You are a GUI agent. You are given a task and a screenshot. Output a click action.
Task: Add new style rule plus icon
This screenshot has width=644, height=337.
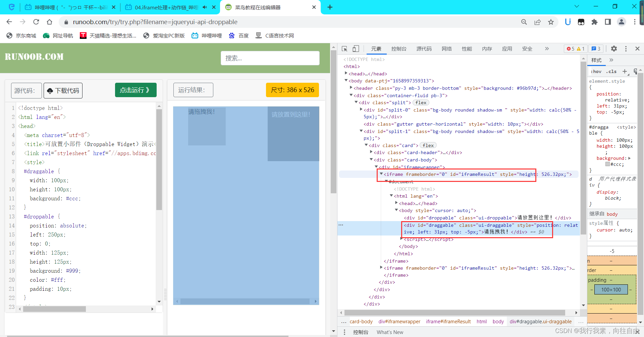click(x=625, y=71)
